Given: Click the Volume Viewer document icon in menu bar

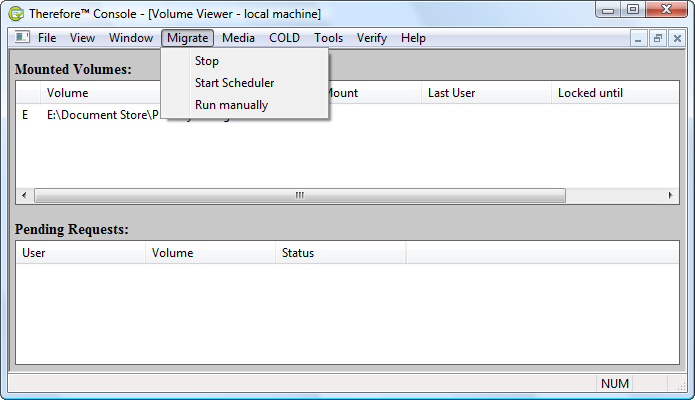Looking at the screenshot, I should [x=22, y=37].
